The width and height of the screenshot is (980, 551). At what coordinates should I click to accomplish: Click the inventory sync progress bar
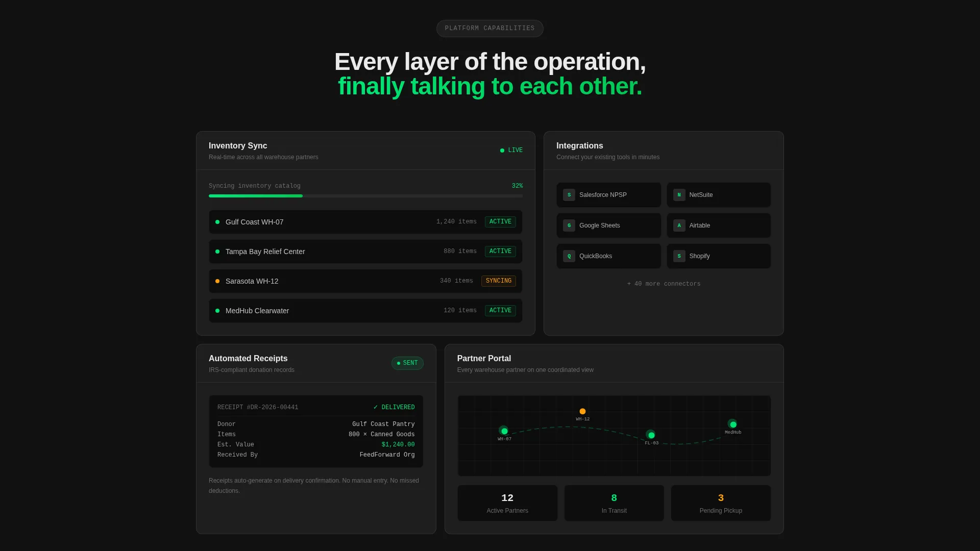pyautogui.click(x=365, y=196)
